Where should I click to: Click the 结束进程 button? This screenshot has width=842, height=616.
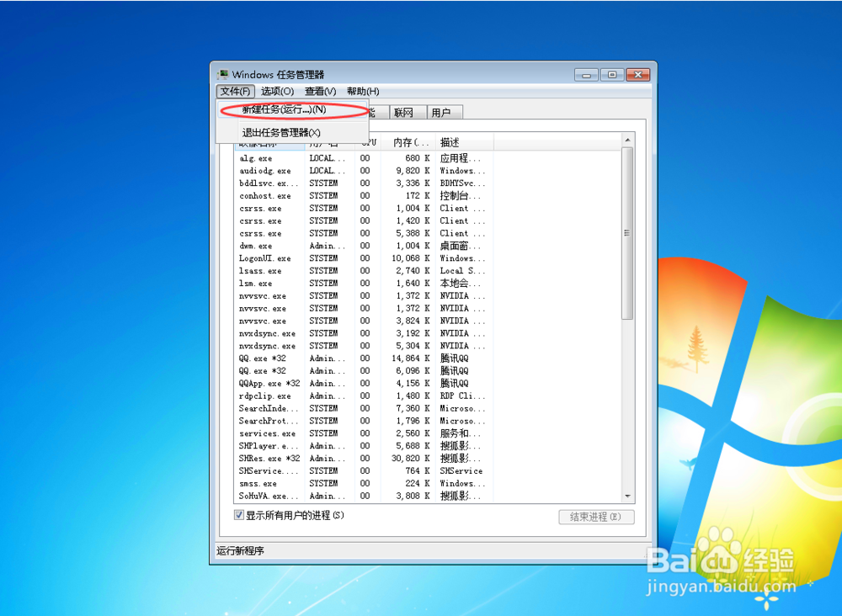[596, 516]
